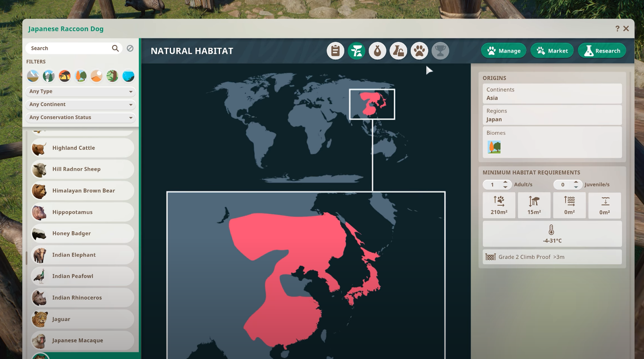Click the deep water depth tile

[605, 205]
